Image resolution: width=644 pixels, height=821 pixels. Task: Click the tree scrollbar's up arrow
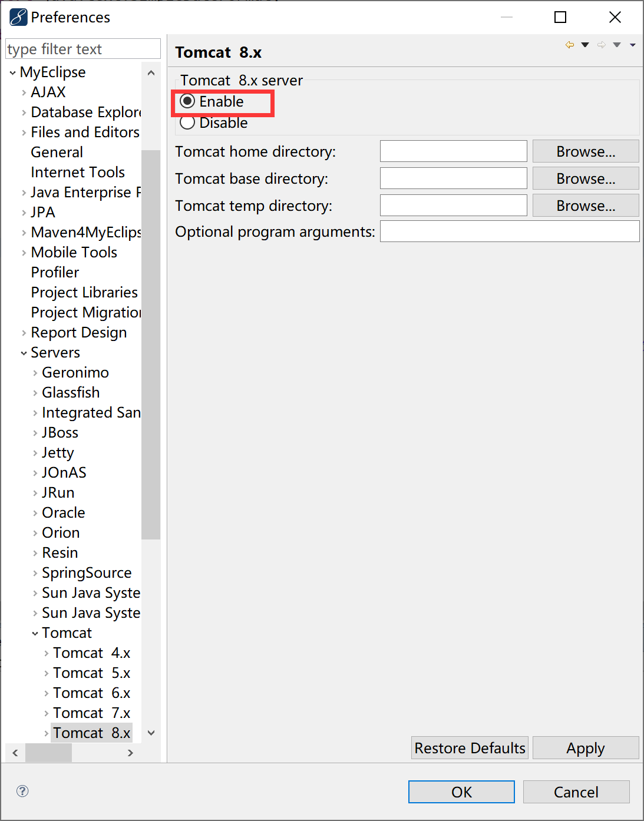tap(151, 73)
